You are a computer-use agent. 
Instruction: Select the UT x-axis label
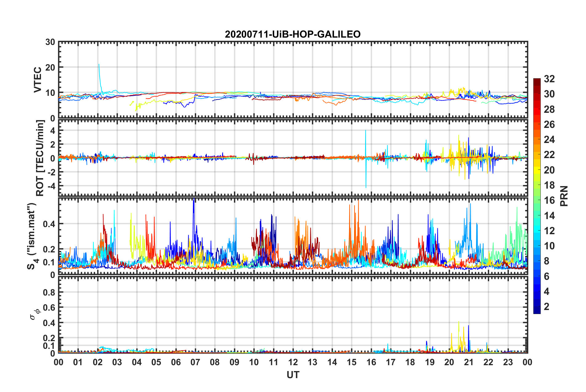(293, 375)
